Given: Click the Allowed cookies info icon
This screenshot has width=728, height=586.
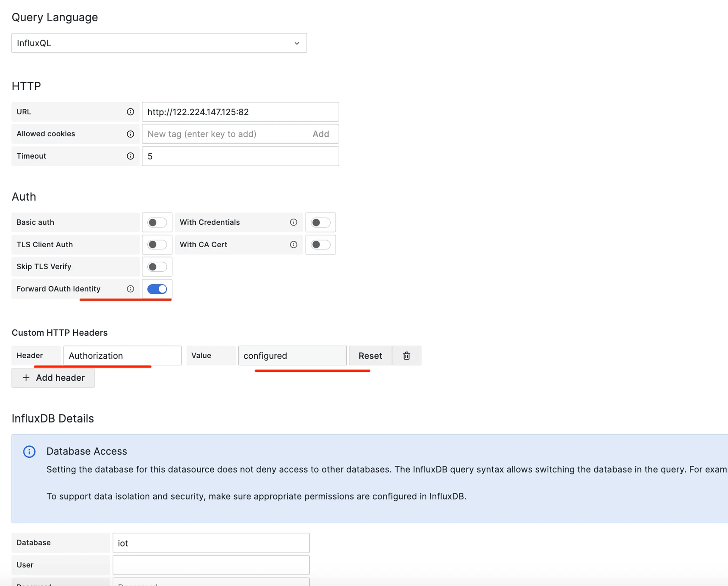Looking at the screenshot, I should pos(130,134).
